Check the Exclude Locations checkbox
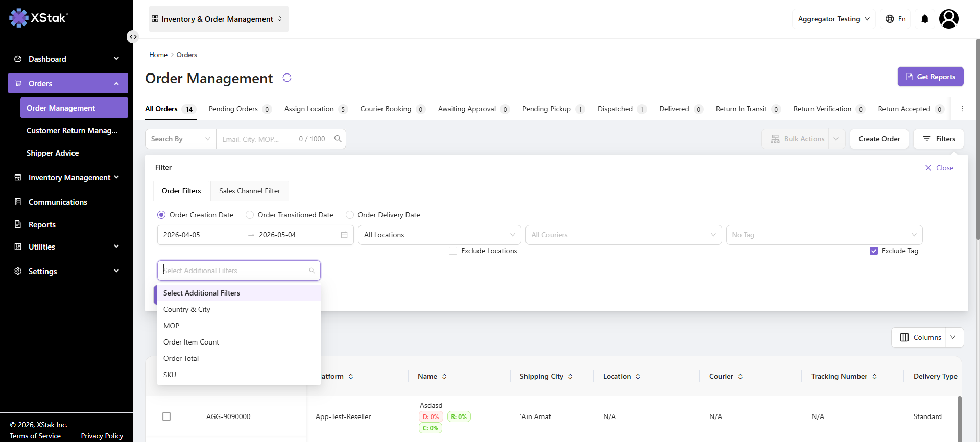The image size is (980, 442). coord(452,251)
